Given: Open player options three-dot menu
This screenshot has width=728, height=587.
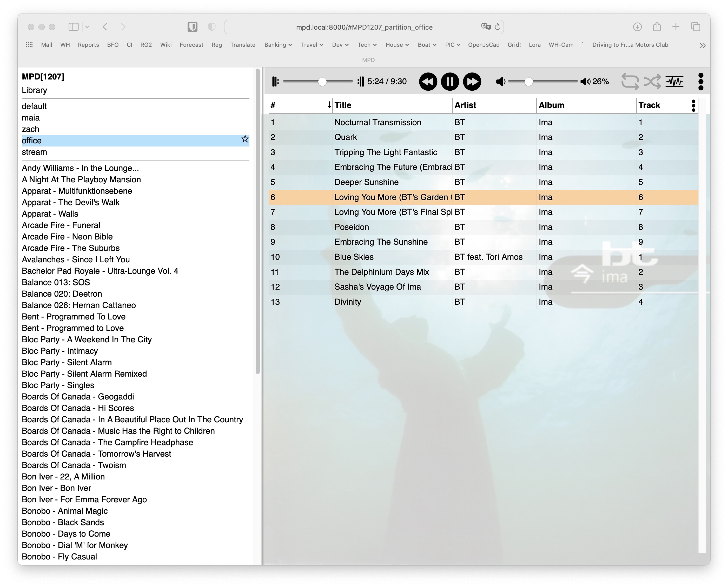Looking at the screenshot, I should 701,82.
